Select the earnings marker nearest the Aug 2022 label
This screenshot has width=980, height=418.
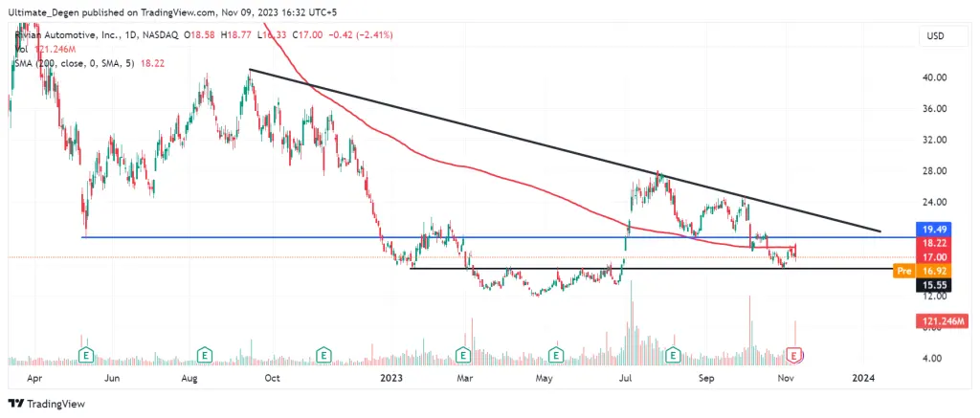coord(204,355)
